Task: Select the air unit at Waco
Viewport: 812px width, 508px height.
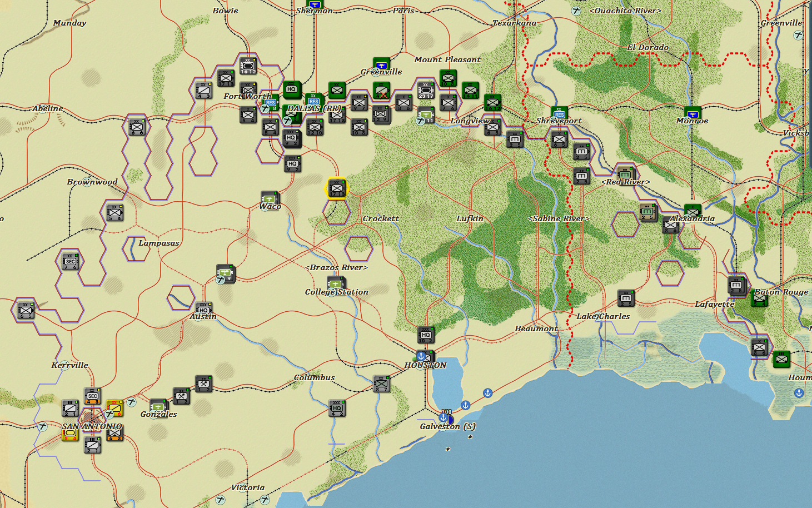Action: click(x=270, y=198)
